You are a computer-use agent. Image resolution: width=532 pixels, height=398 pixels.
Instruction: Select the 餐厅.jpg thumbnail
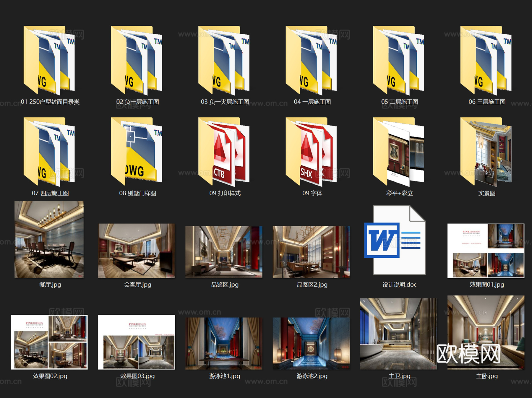point(49,240)
